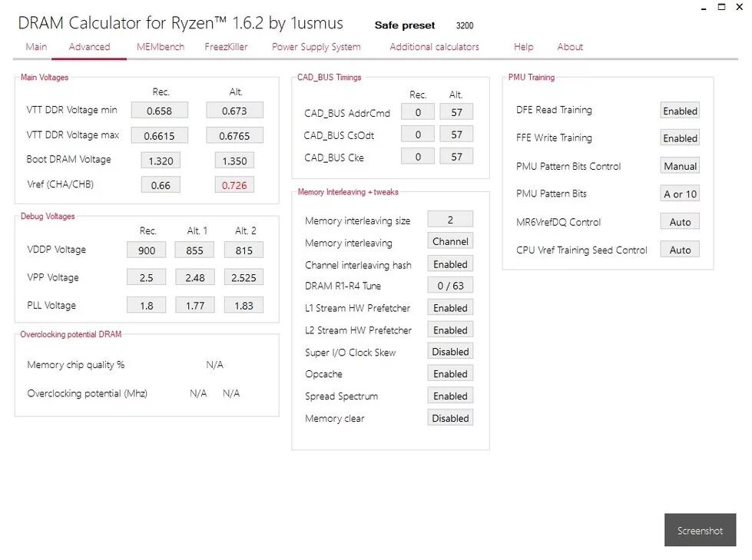
Task: Select L1 Stream HW Prefetcher Enabled value
Action: tap(450, 308)
